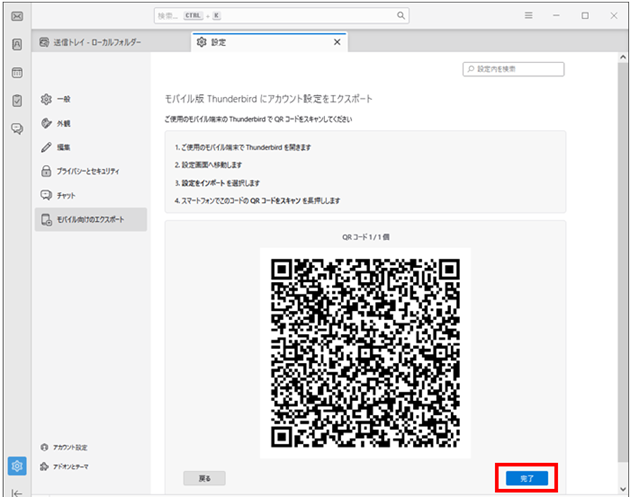
Task: Open the Chat space icon in sidebar
Action: tap(17, 129)
